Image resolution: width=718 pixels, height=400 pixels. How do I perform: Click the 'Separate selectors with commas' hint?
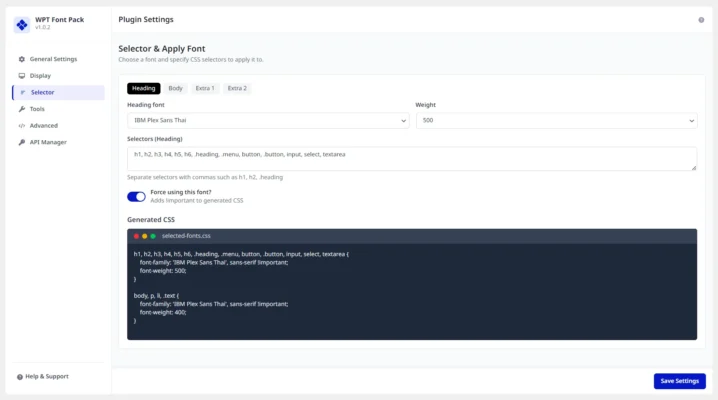(205, 177)
